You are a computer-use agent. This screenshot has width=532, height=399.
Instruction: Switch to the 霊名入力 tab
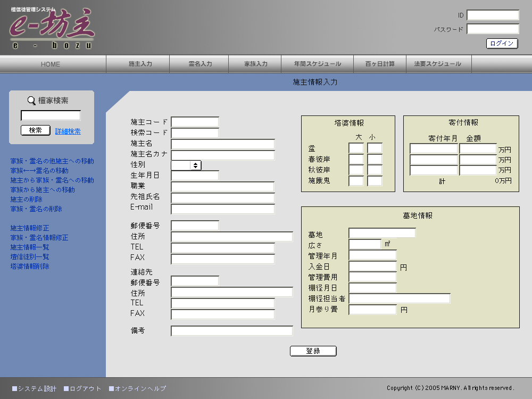200,64
